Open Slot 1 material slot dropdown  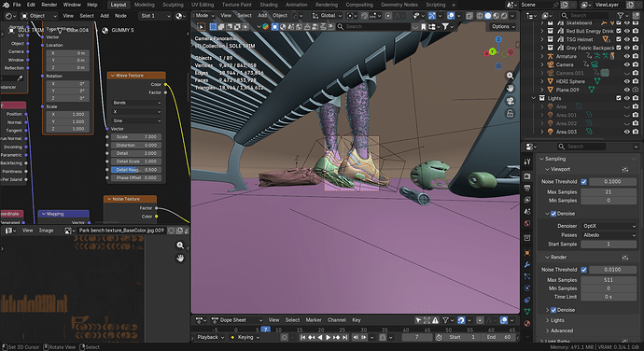coord(155,16)
